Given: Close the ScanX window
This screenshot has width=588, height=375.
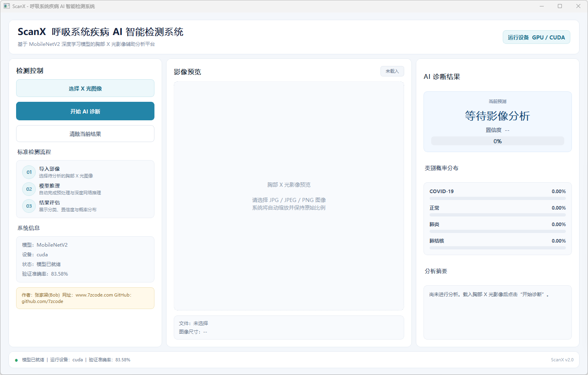Looking at the screenshot, I should tap(578, 6).
